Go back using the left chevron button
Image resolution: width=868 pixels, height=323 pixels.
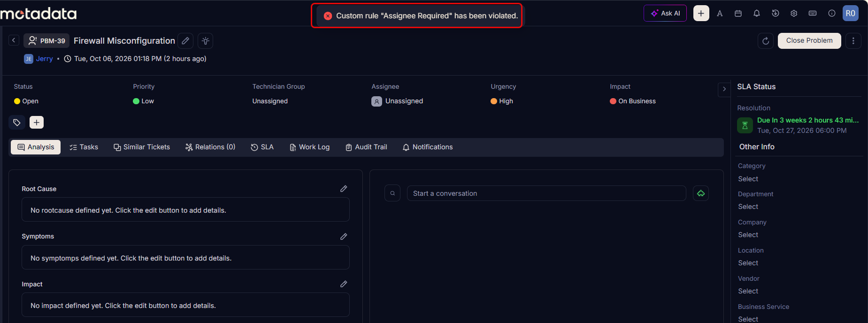[14, 40]
